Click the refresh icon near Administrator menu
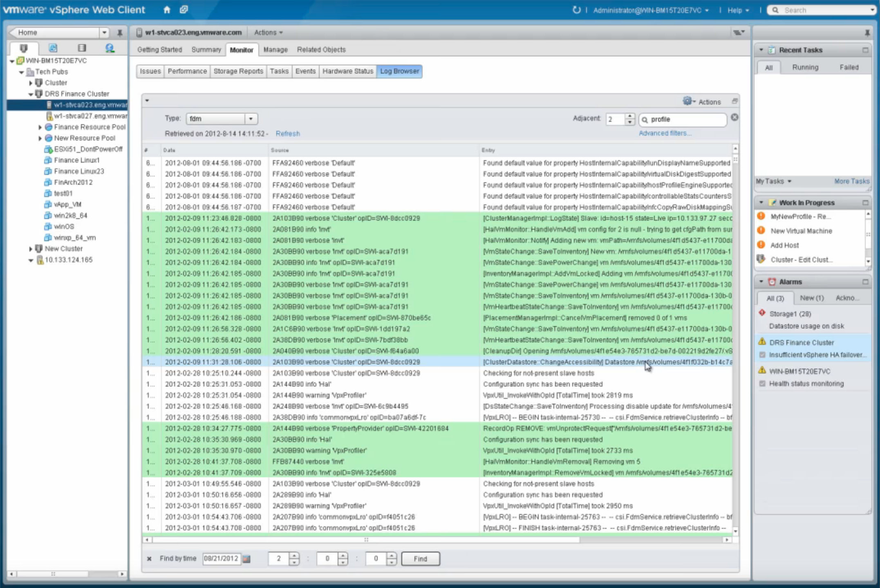The image size is (880, 588). [576, 10]
